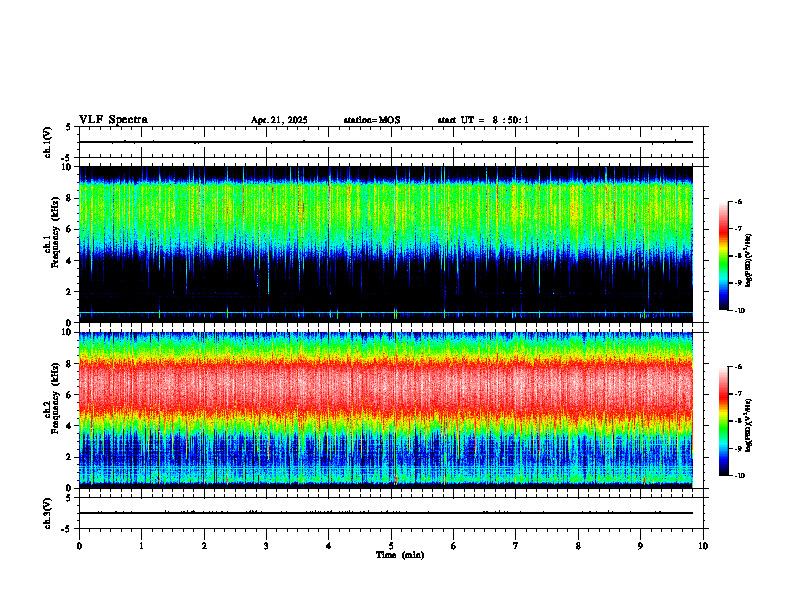Click time axis tick label "8"
This screenshot has height=612, width=792.
pos(578,546)
